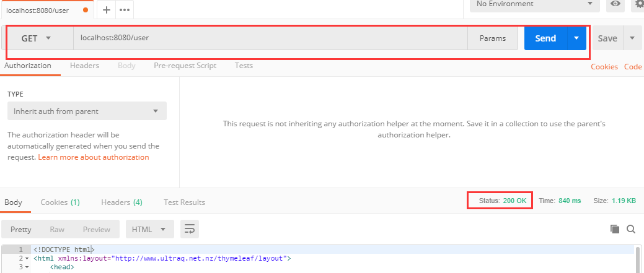The width and height of the screenshot is (644, 273).
Task: Open the No Environment dropdown
Action: coord(535,4)
